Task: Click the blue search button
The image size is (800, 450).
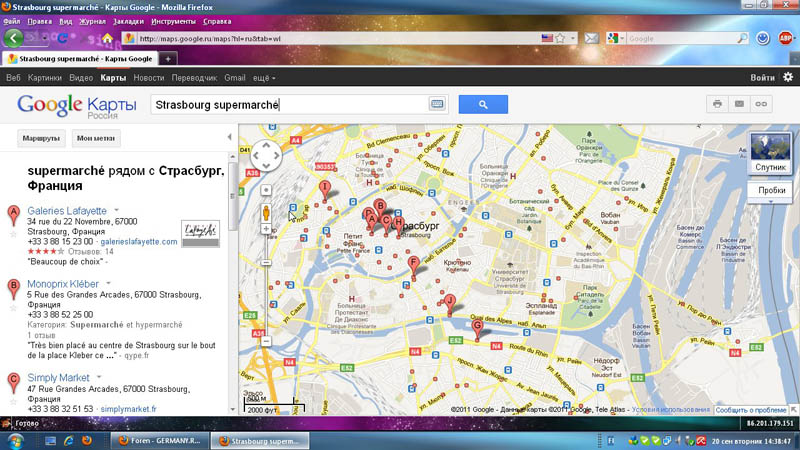Action: 483,104
